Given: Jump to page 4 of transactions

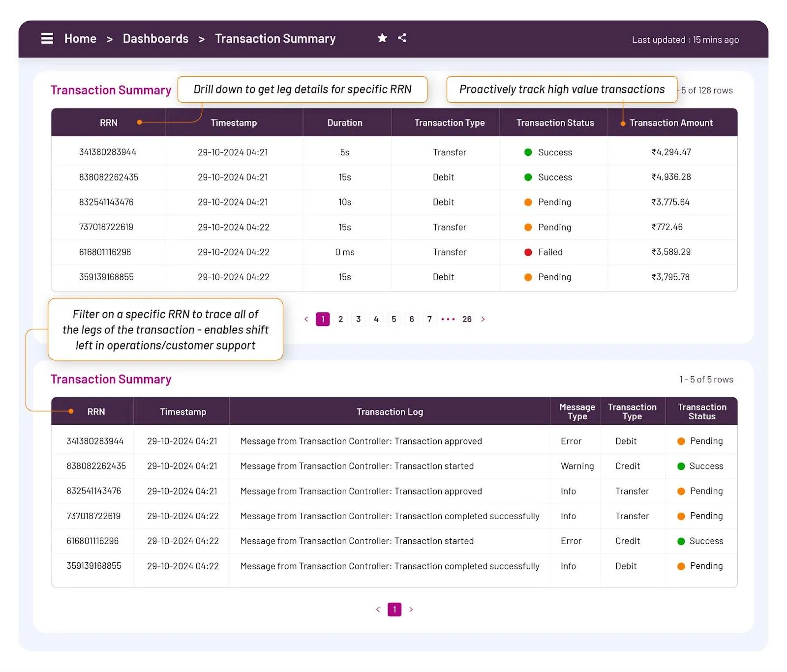Looking at the screenshot, I should click(x=376, y=319).
